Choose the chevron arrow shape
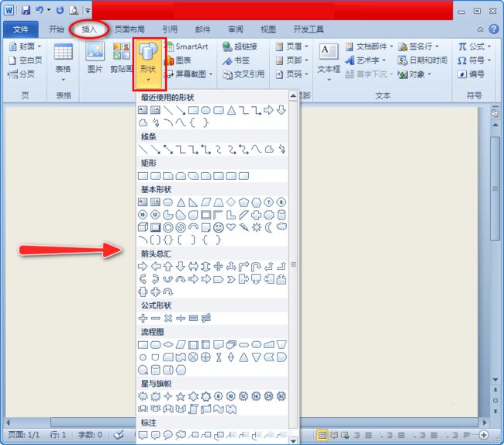The height and width of the screenshot is (445, 504). [x=231, y=279]
